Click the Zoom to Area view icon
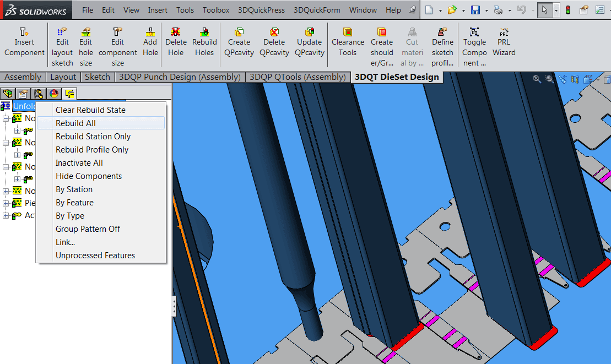Viewport: 611px width, 364px height. pyautogui.click(x=549, y=79)
